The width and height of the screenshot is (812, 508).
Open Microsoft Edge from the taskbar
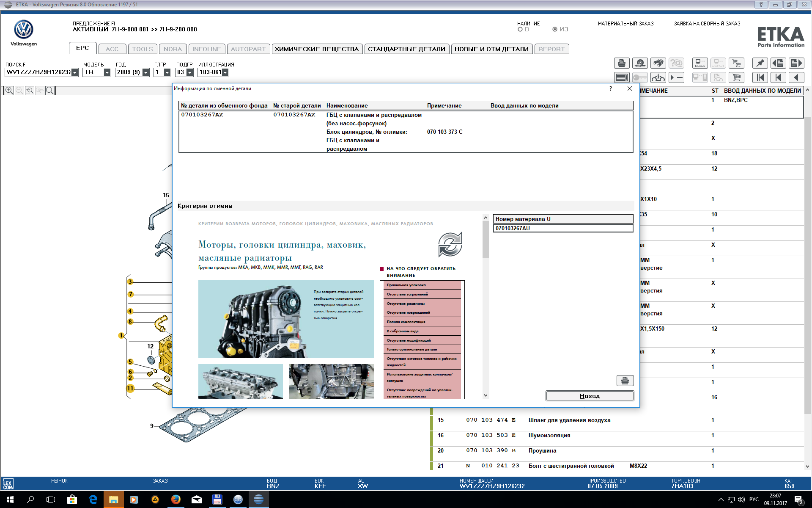[93, 500]
